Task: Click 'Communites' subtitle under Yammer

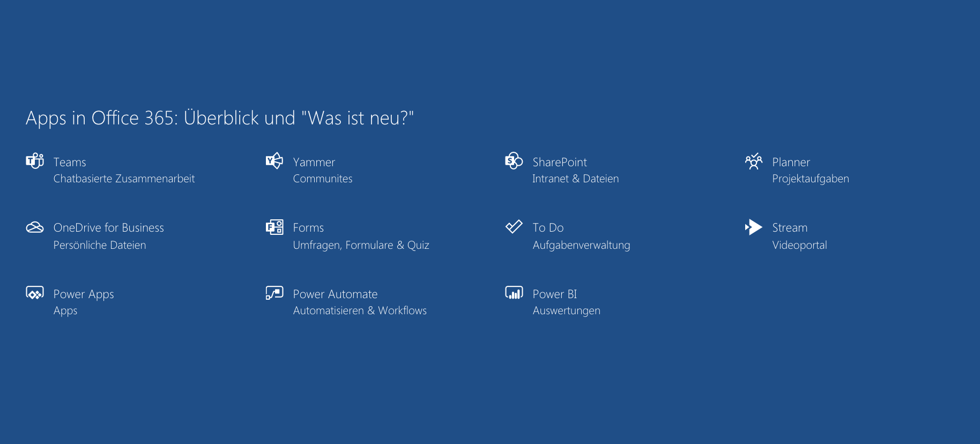Action: (323, 179)
